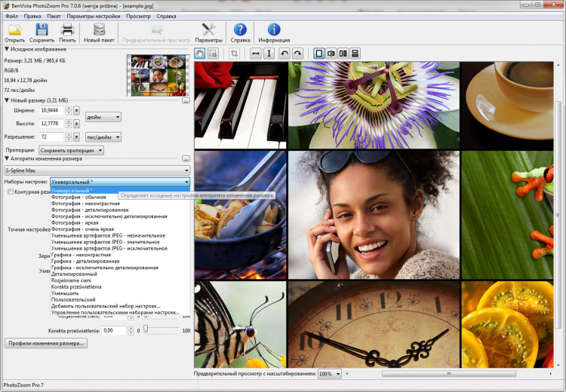This screenshot has height=392, width=566.
Task: Select Korekta prześwietlenia list option
Action: 120,286
